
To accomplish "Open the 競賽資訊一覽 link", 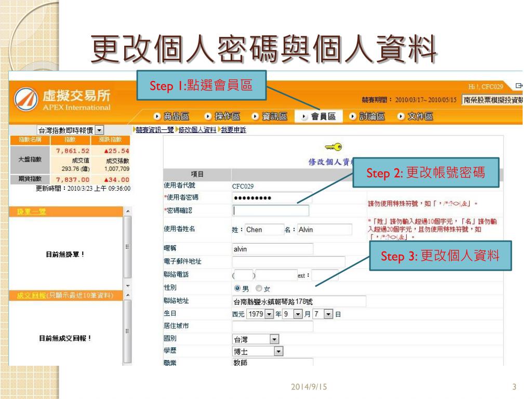I will [155, 129].
